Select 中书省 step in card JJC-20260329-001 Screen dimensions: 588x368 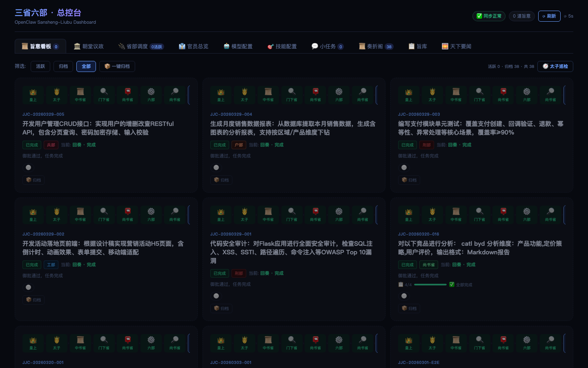(x=268, y=215)
